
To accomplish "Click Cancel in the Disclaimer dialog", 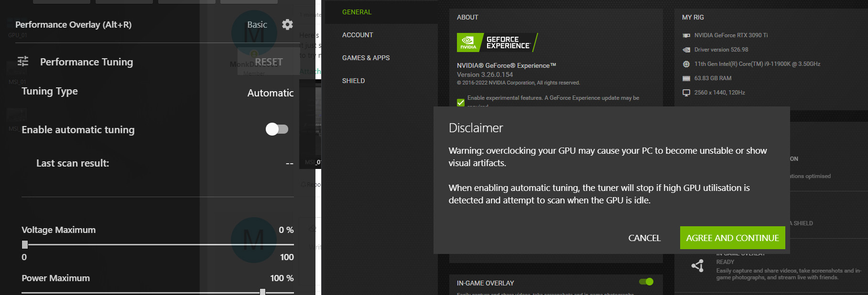I will tap(644, 238).
